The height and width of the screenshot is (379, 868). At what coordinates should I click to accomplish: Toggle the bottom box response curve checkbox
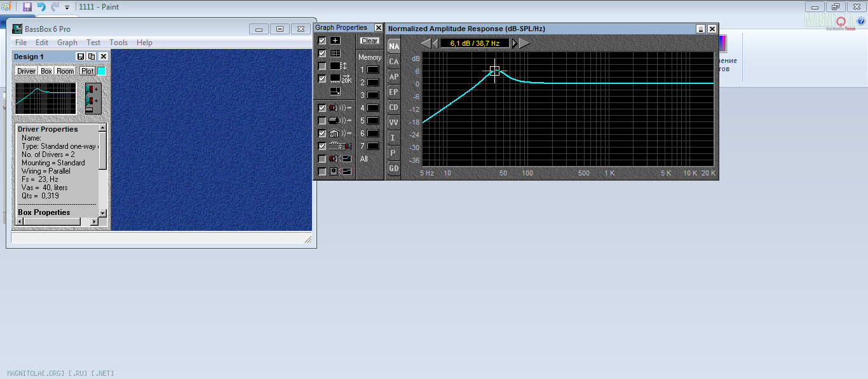tap(322, 172)
